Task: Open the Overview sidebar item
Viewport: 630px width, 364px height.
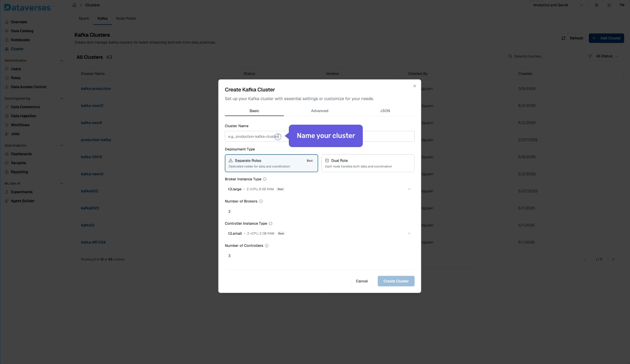Action: pyautogui.click(x=19, y=22)
